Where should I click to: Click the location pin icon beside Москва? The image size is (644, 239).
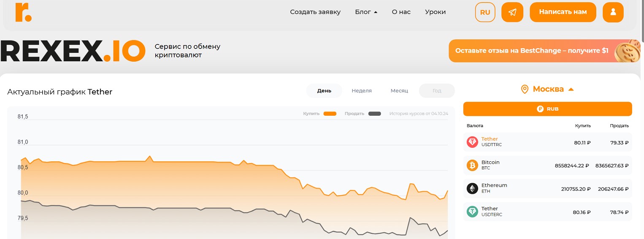525,89
